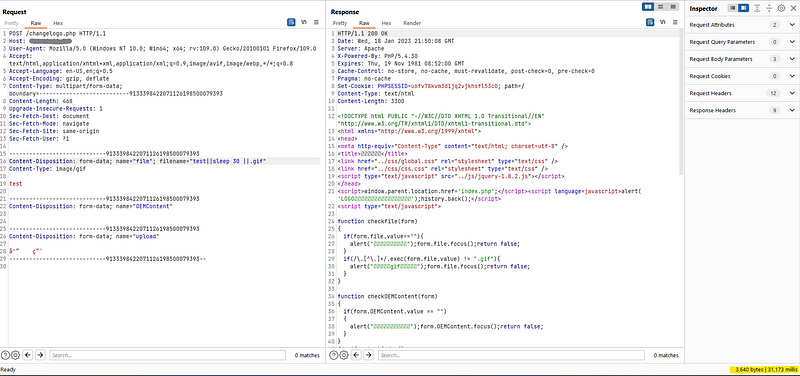Click the Request Headers count badge 12
This screenshot has height=376, width=800.
pos(774,93)
